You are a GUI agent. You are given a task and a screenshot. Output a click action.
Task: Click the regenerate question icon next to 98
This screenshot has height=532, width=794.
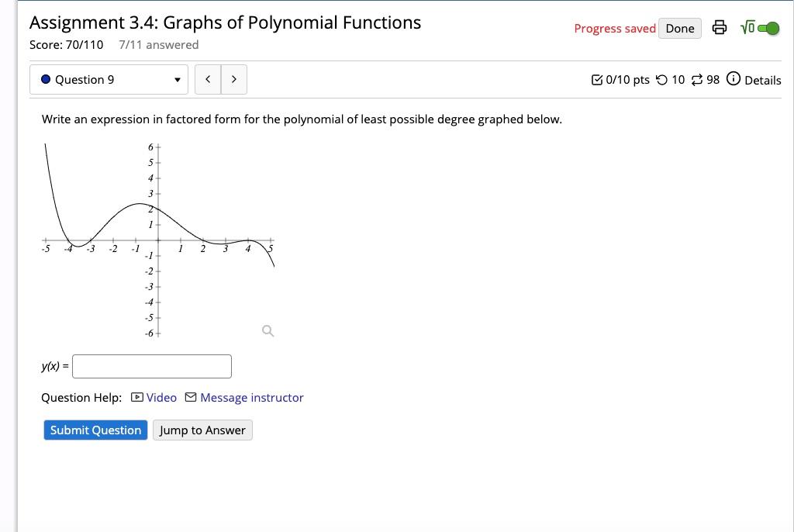point(697,79)
